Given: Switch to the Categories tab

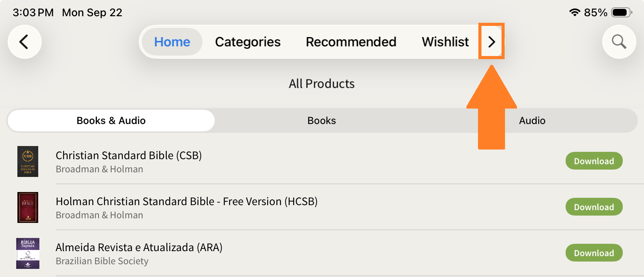Looking at the screenshot, I should 248,42.
